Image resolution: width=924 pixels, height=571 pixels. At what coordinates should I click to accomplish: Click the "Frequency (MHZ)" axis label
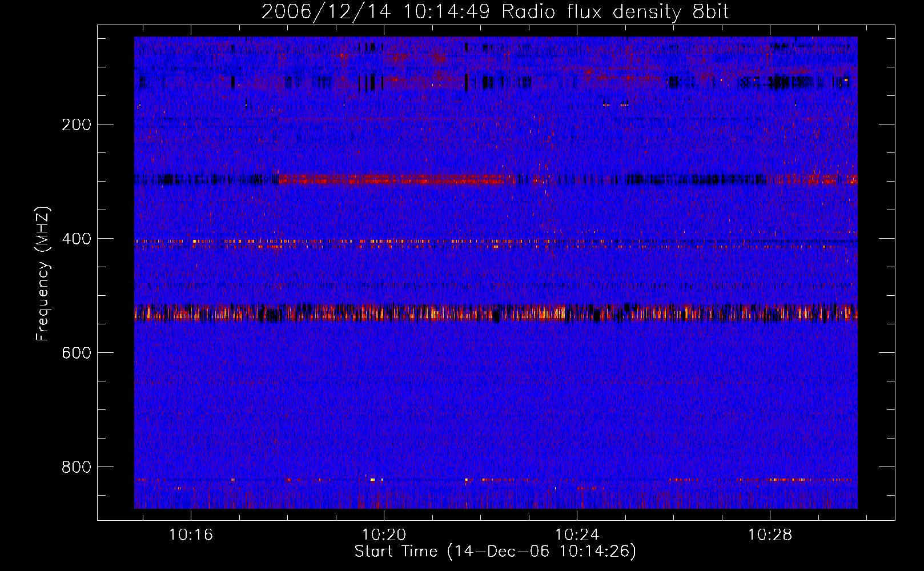43,274
